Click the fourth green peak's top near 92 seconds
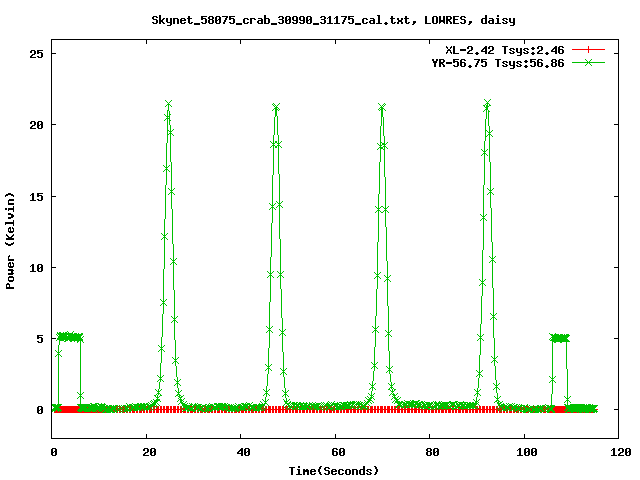Screen dimensions: 640x480 (x=487, y=103)
